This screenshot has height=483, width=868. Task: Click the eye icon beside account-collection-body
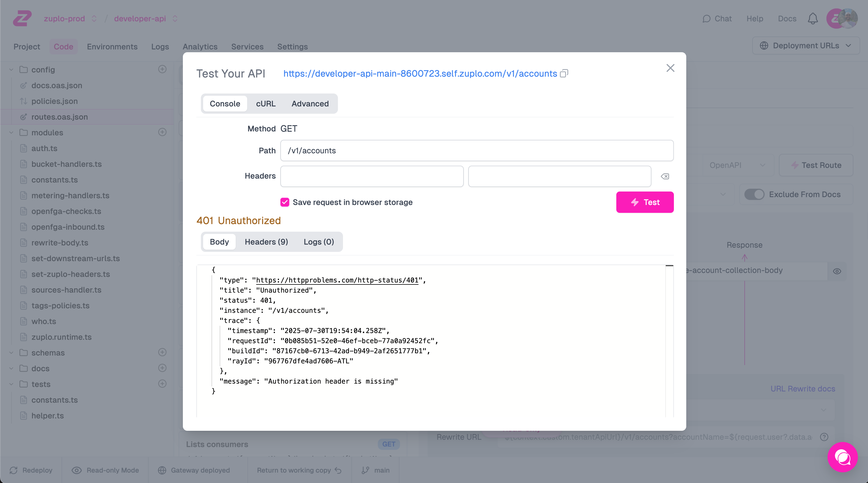click(x=837, y=271)
